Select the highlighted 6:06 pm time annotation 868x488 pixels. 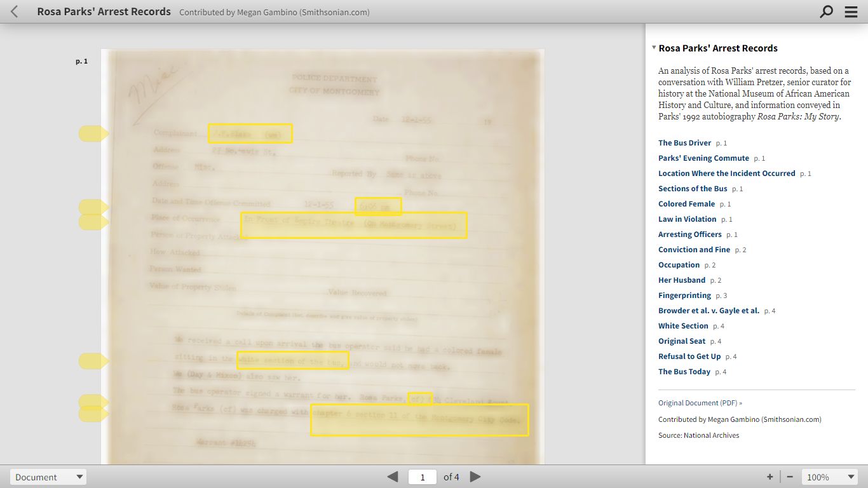click(x=378, y=207)
